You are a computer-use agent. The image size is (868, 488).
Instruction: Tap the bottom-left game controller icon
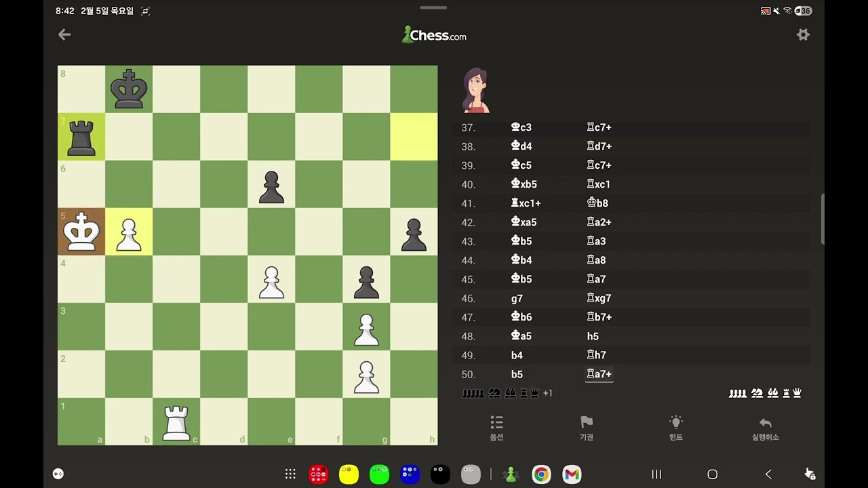point(58,474)
